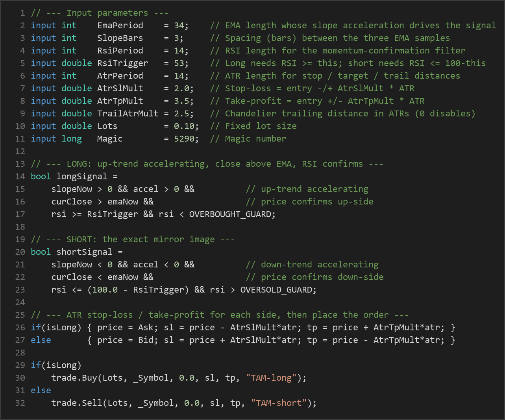Click the comment 'ATR length for stop / target / trail distances'
This screenshot has height=420, width=505.
tap(335, 76)
